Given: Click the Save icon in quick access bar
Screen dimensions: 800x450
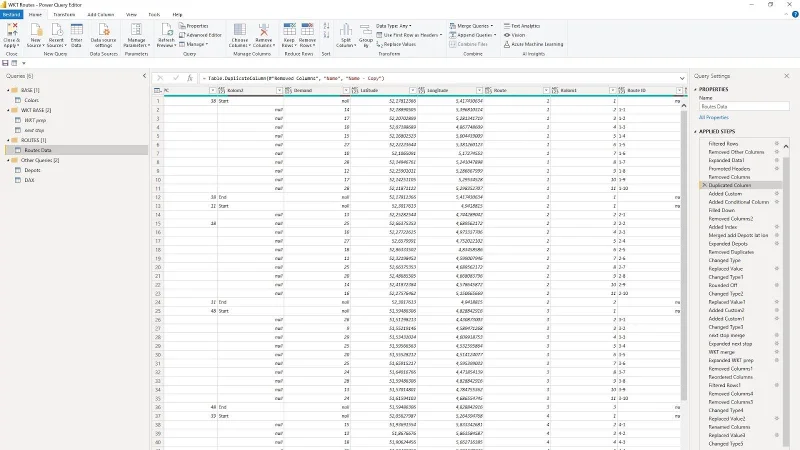Looking at the screenshot, I should [x=5, y=63].
